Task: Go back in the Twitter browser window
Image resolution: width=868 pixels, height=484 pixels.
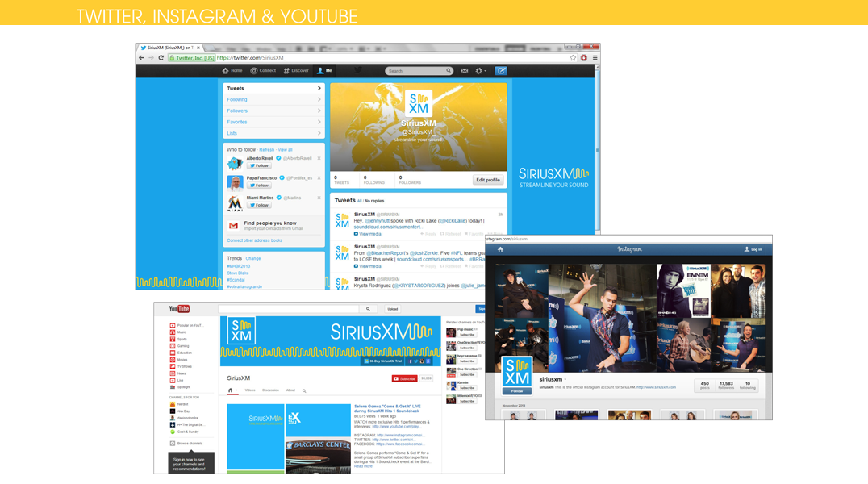Action: pos(142,57)
